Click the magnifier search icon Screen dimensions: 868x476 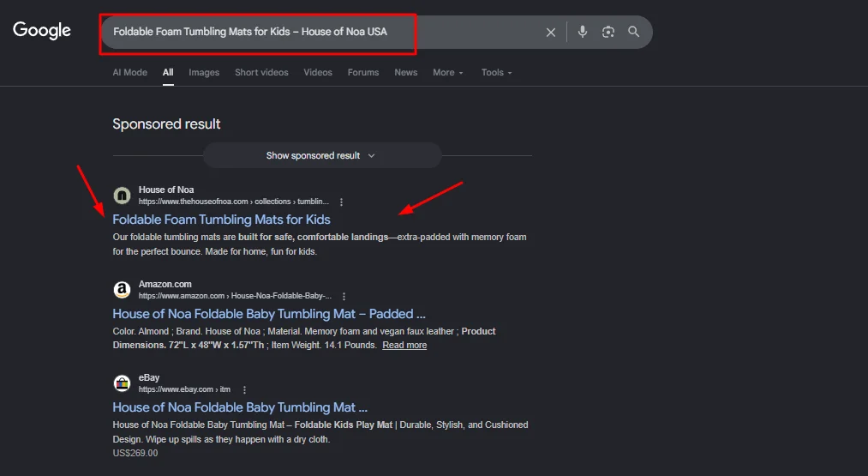pos(634,32)
